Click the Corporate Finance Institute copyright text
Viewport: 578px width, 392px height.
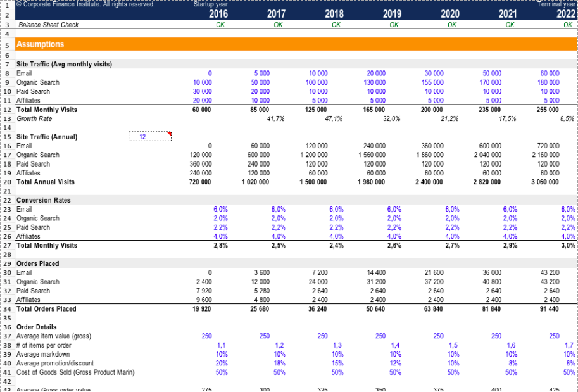point(85,4)
